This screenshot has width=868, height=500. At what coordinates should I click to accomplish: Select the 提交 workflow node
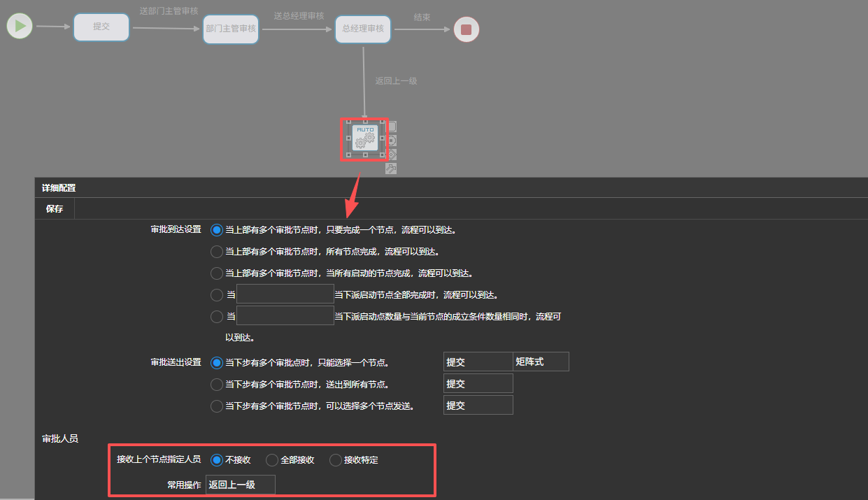tap(101, 27)
